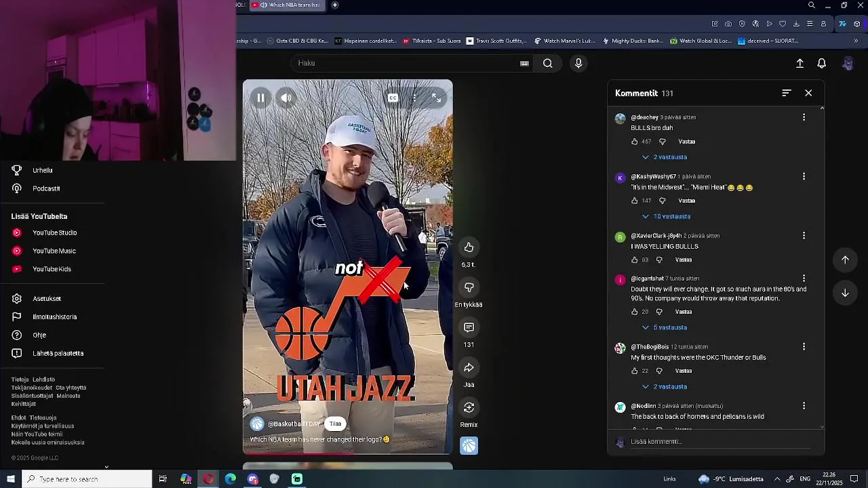Open the browser downloads icon in the toolbar

pyautogui.click(x=796, y=24)
